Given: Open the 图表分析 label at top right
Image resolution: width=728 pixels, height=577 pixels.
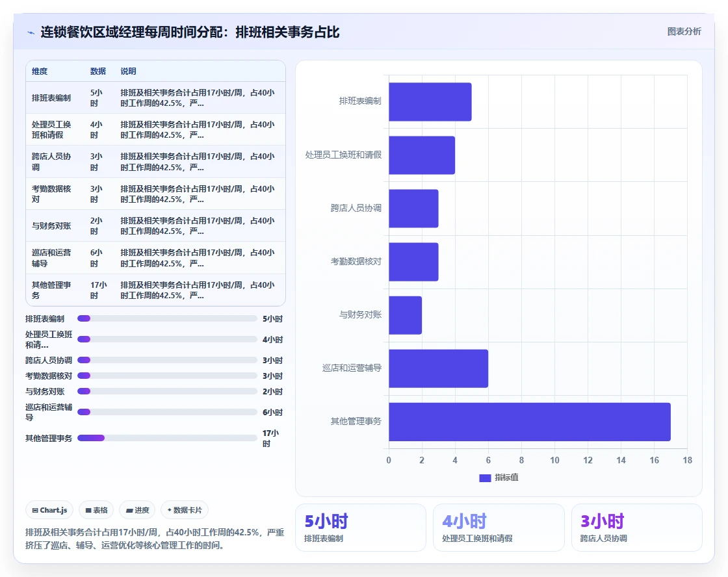Looking at the screenshot, I should point(684,32).
